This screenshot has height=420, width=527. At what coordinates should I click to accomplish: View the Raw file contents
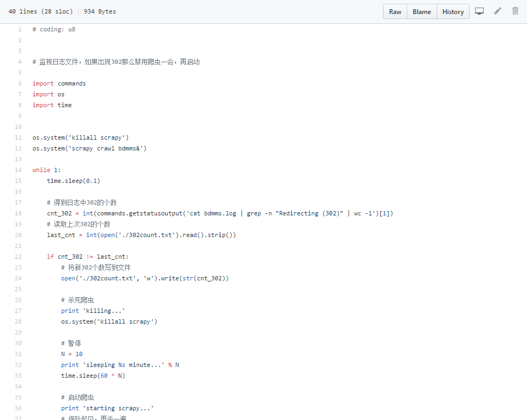(x=395, y=12)
